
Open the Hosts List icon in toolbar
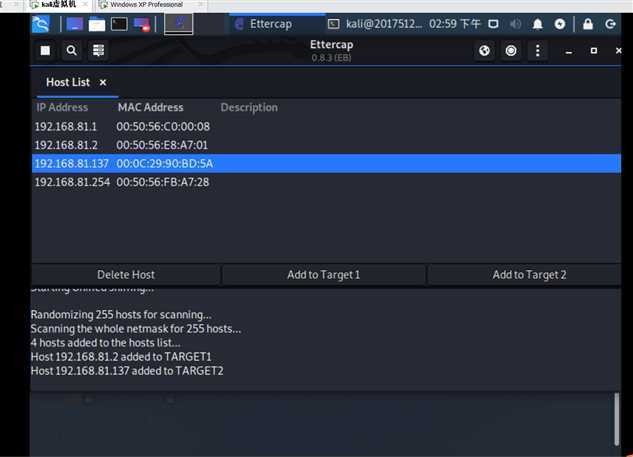[98, 50]
